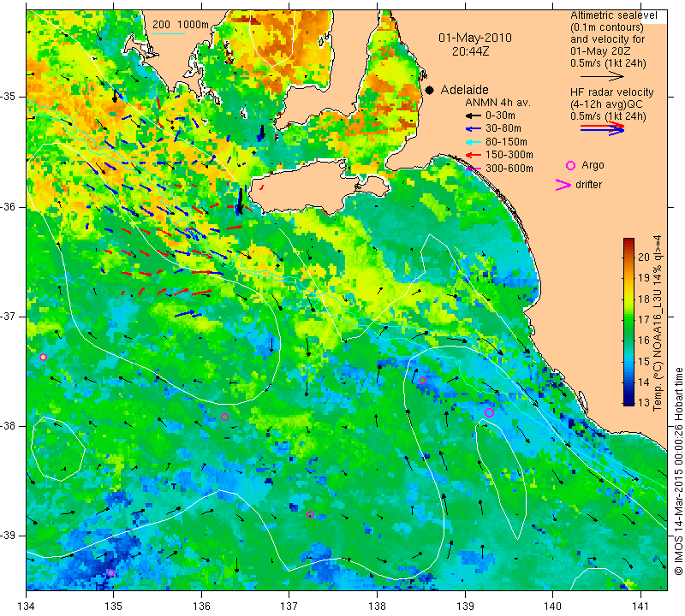Image resolution: width=685 pixels, height=616 pixels.
Task: Click the red and blue HF radar arrows
Action: 603,128
